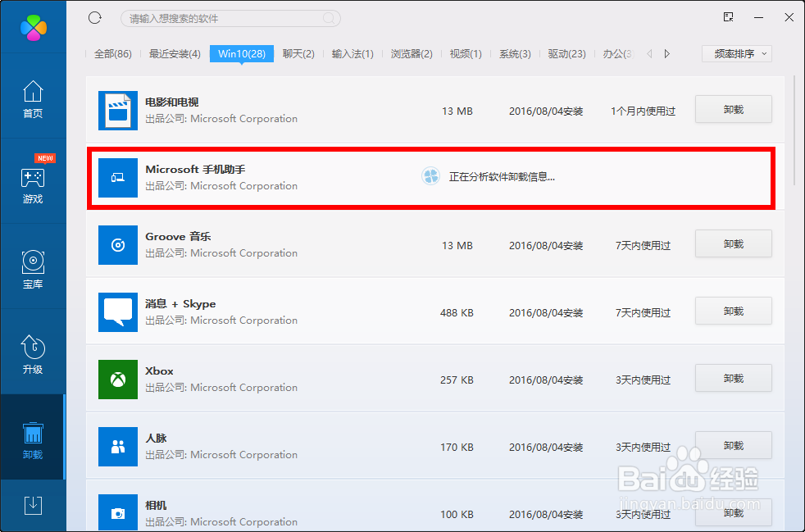This screenshot has width=805, height=532.
Task: Click the 1个月内使用过 usage text
Action: pos(643,111)
